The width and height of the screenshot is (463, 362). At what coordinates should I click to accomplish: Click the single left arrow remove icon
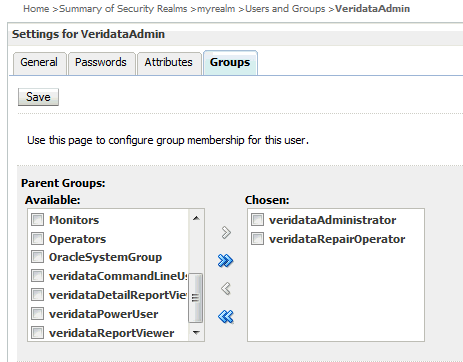[x=226, y=288]
